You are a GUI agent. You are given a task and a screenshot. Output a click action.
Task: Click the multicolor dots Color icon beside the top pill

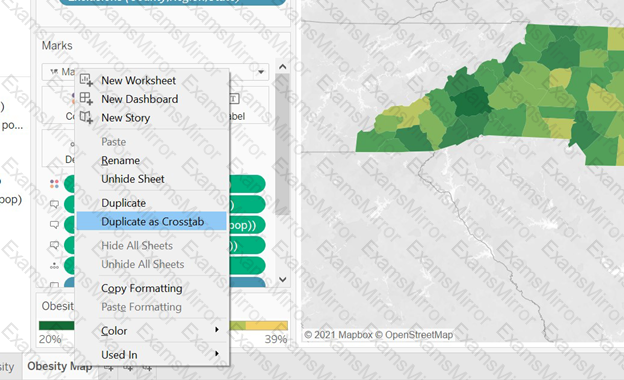[54, 184]
